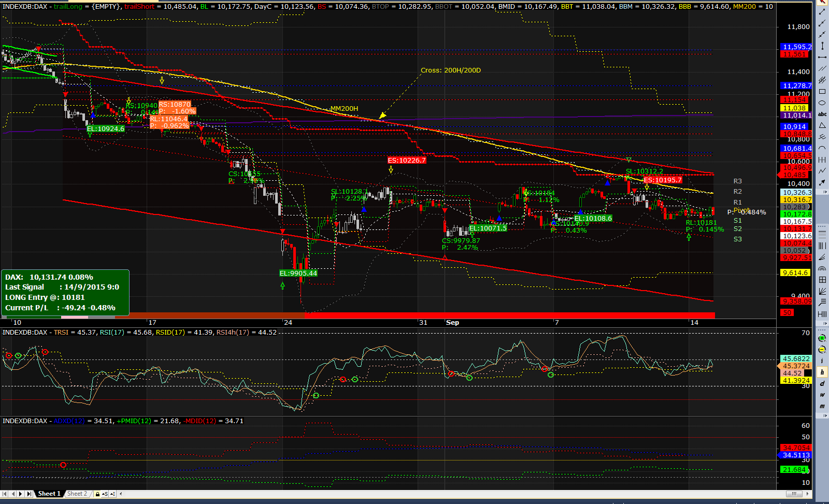Toggle the 'S' symbol link button
The image size is (829, 504).
click(105, 494)
